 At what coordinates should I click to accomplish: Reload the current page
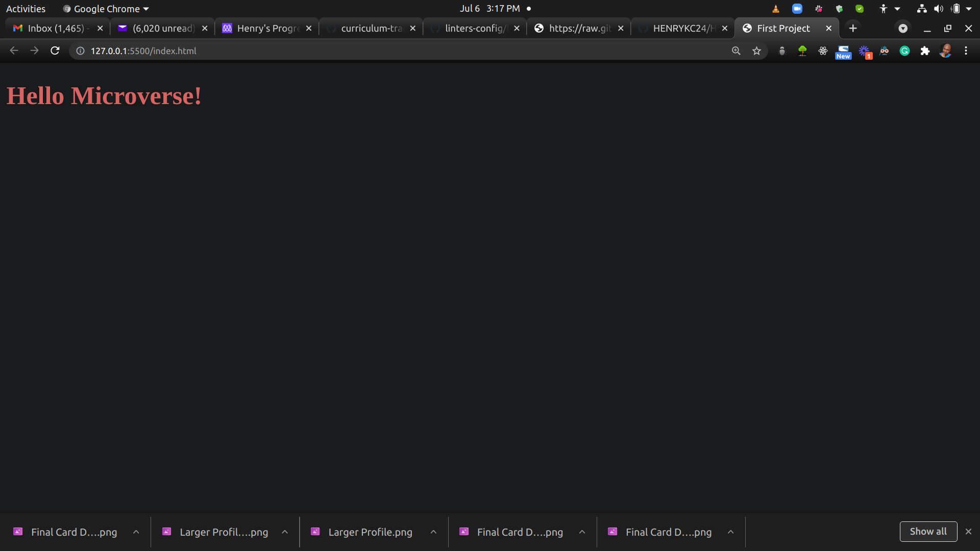(55, 51)
